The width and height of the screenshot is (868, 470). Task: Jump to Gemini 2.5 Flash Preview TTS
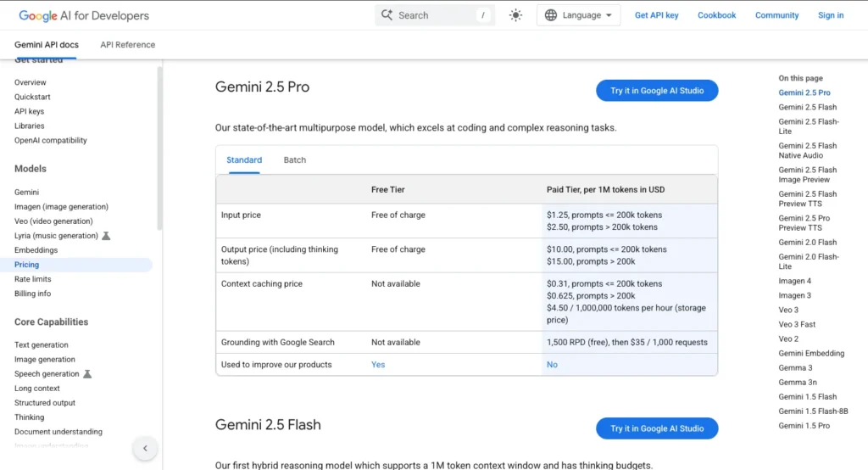(x=808, y=199)
